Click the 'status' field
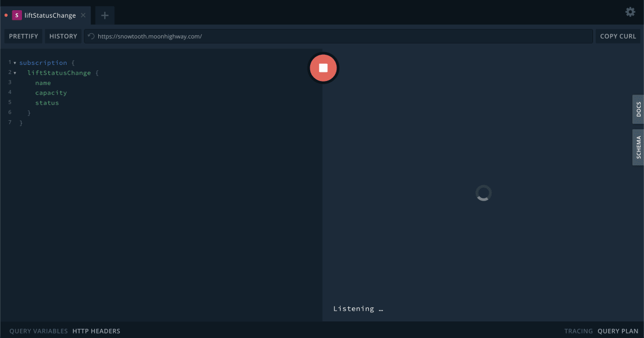This screenshot has height=338, width=644. [47, 103]
